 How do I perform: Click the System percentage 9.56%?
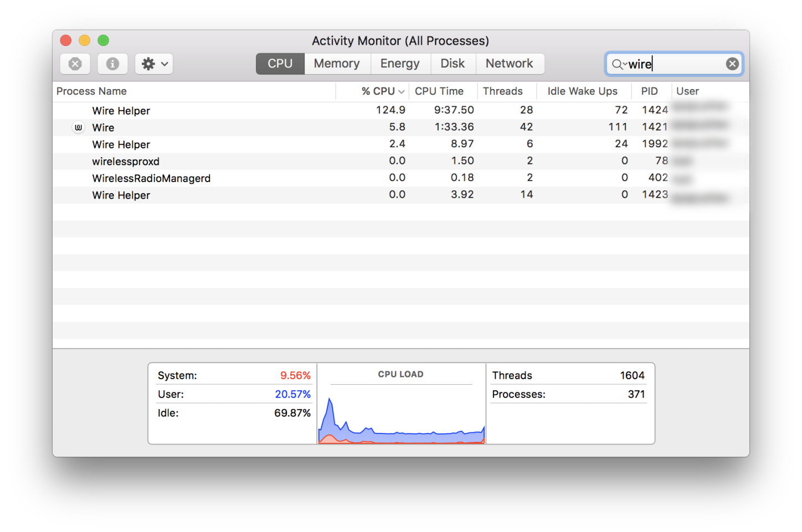pos(295,375)
